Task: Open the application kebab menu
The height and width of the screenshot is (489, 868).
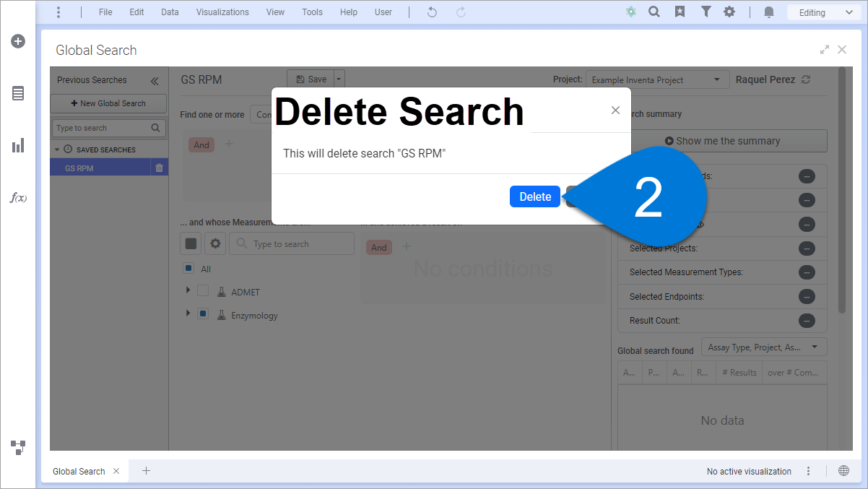Action: (x=58, y=12)
